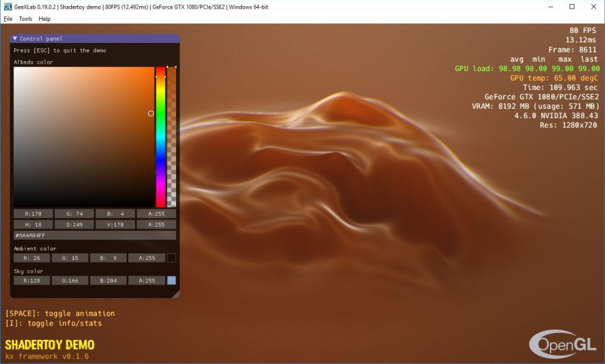Click the rainbow hue slider bar

point(161,137)
